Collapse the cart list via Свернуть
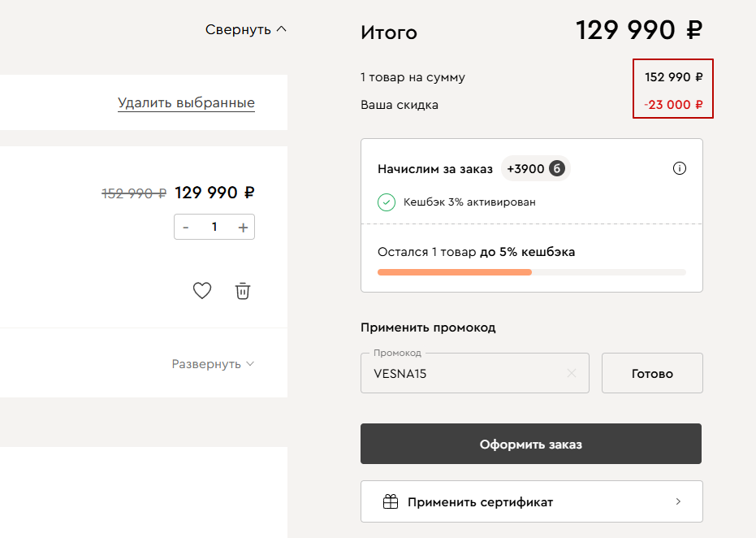 click(246, 29)
